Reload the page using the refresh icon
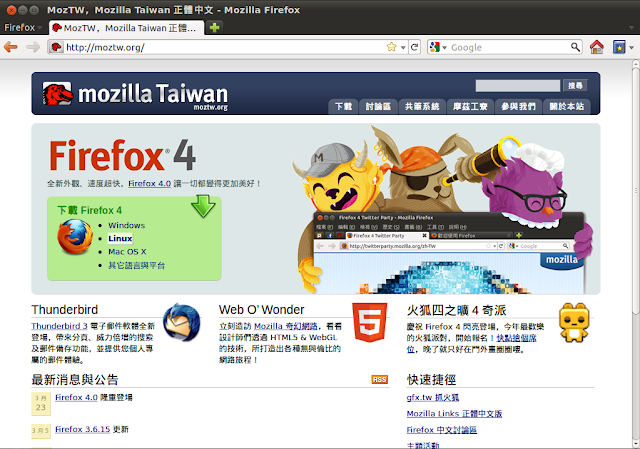 click(415, 47)
